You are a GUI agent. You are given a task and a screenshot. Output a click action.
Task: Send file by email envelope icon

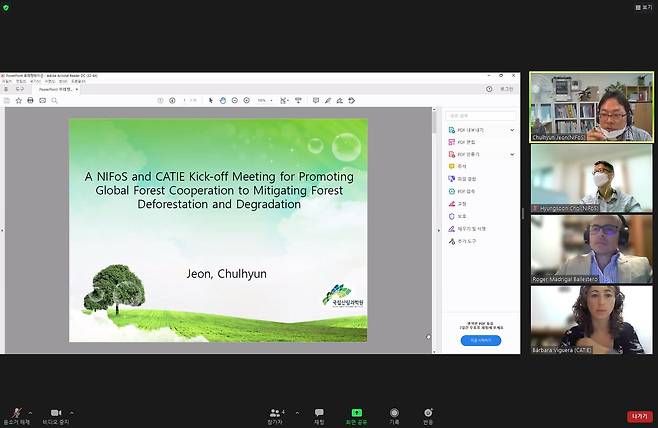[42, 100]
